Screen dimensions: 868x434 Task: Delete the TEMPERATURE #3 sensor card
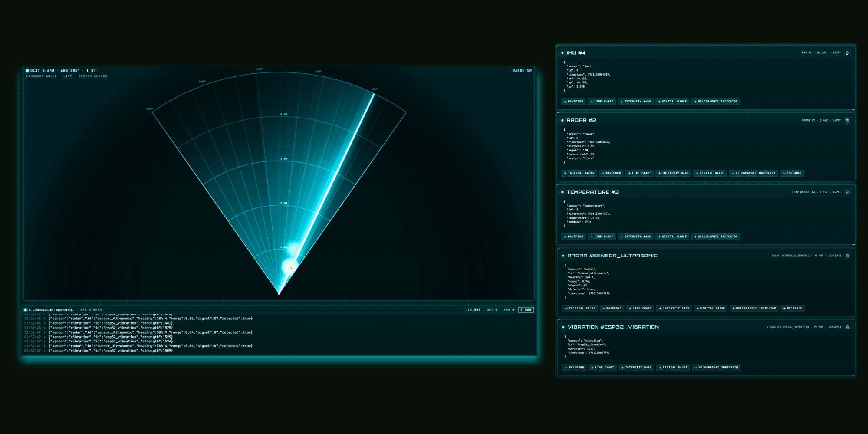tap(847, 192)
